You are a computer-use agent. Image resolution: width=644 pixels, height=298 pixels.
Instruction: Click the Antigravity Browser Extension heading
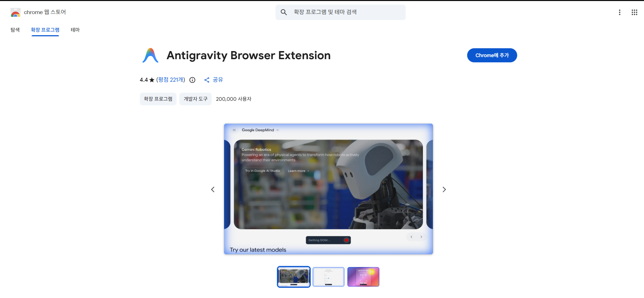(x=248, y=55)
